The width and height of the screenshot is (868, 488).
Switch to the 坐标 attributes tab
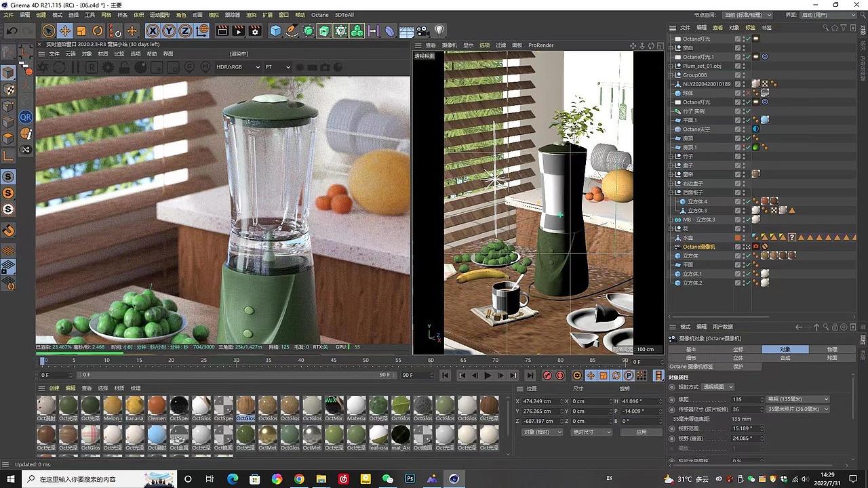pos(738,349)
